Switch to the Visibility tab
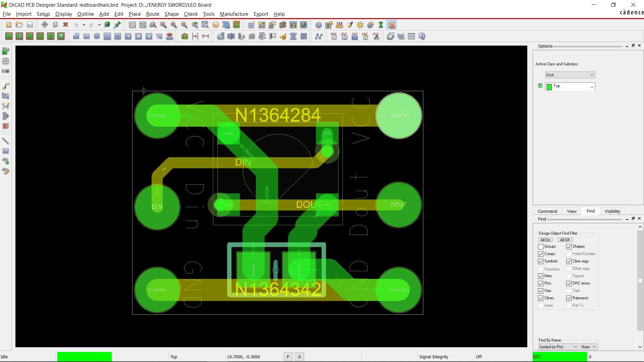644x362 pixels. pyautogui.click(x=612, y=211)
